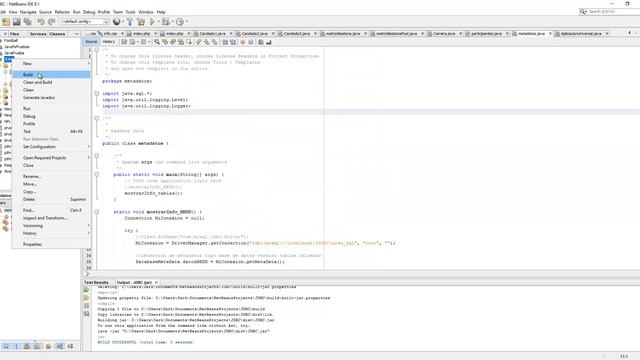Collapse the imports code fold

97,93
